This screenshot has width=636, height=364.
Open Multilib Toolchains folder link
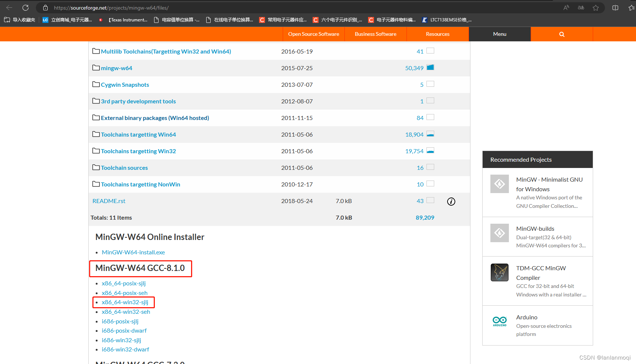tap(166, 51)
